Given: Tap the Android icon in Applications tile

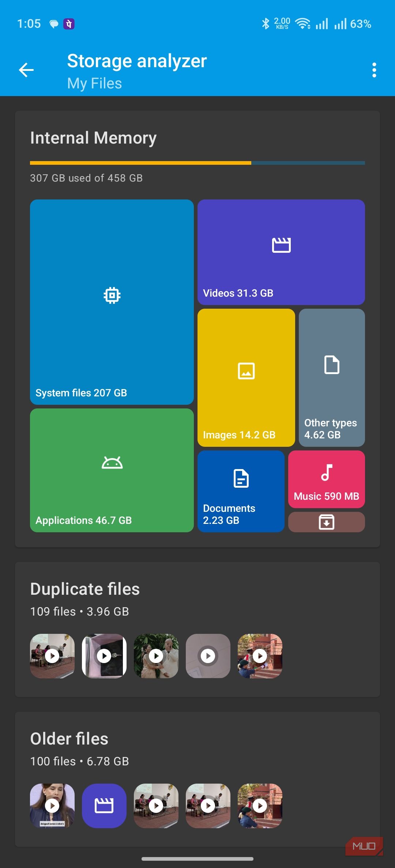Looking at the screenshot, I should [x=112, y=463].
